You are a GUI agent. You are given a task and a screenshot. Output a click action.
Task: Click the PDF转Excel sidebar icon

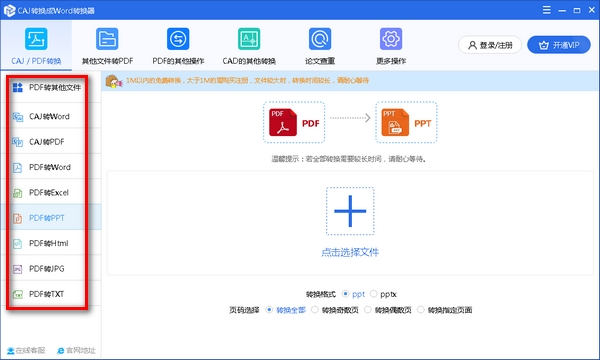coord(18,193)
